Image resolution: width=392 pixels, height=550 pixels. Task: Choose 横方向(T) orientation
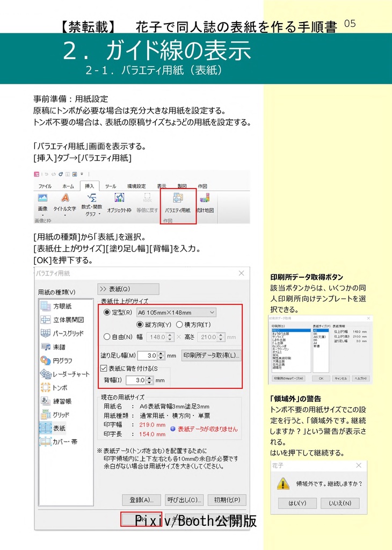click(179, 324)
